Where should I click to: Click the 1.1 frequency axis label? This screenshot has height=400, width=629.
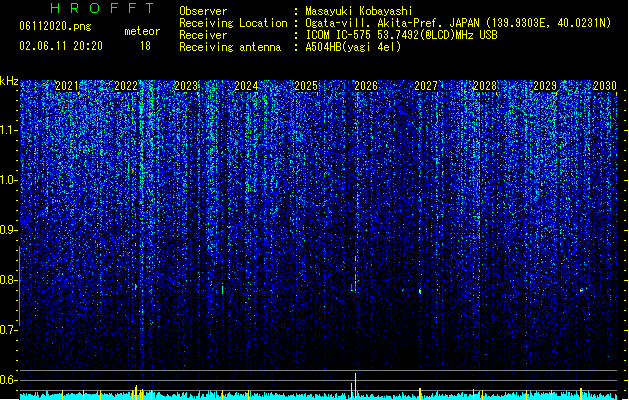click(8, 130)
